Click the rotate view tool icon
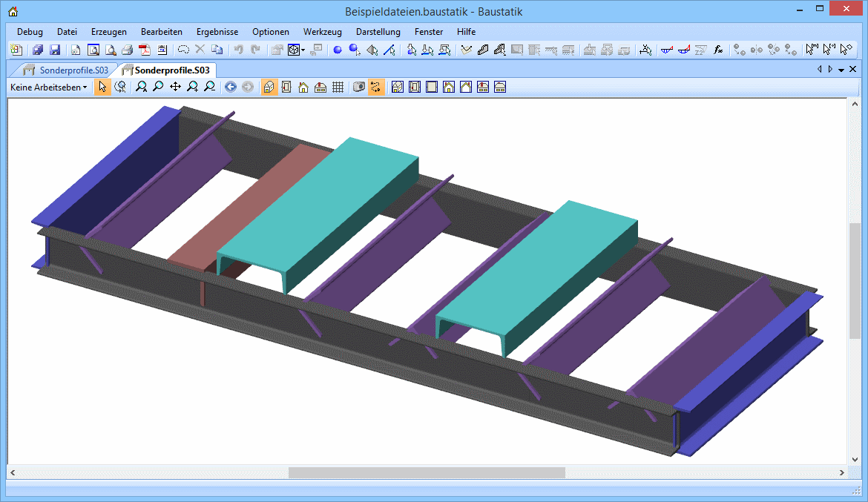Viewport: 868px width, 502px height. tap(120, 87)
